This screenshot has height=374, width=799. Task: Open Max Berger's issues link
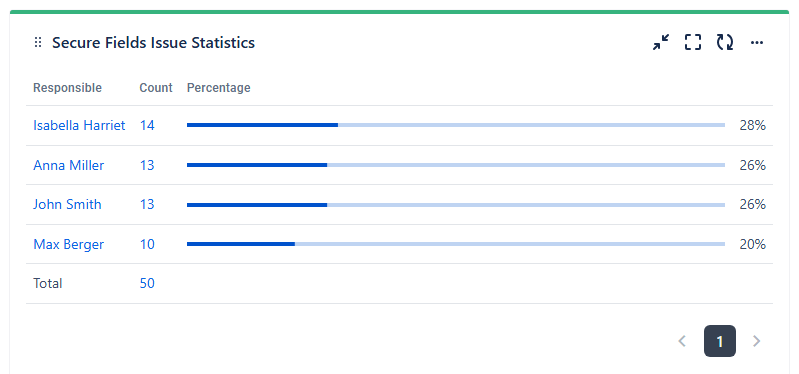pyautogui.click(x=68, y=244)
